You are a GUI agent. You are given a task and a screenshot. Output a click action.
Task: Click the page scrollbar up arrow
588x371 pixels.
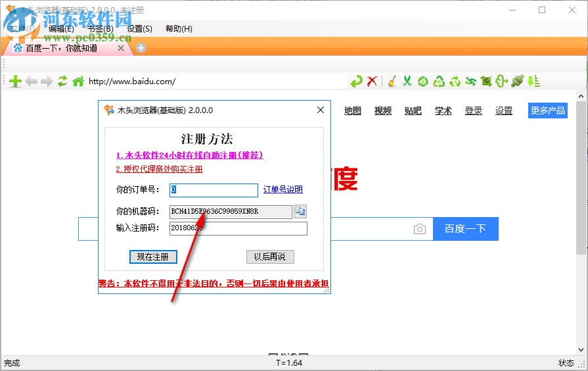581,96
